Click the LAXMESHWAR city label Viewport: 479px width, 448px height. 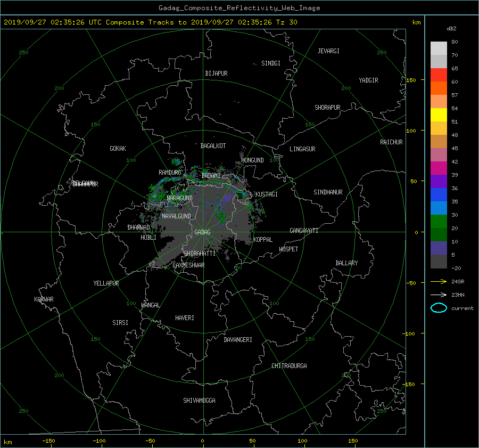(x=188, y=265)
